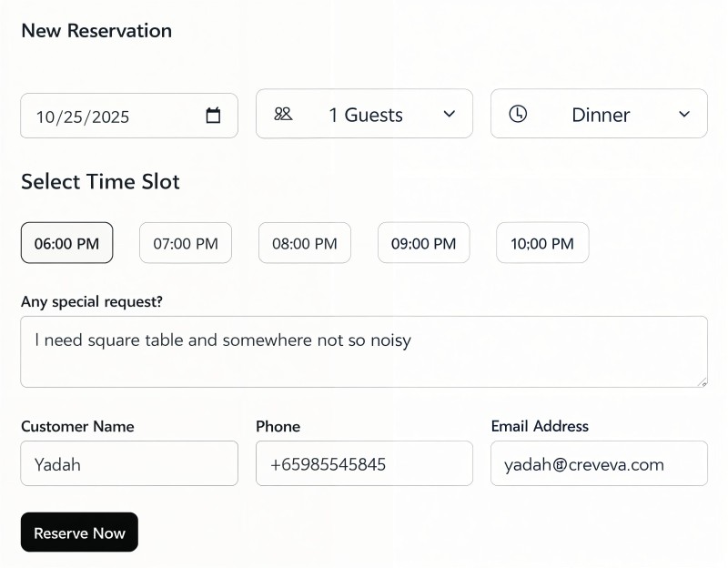Click the Reserve Now button

pyautogui.click(x=79, y=532)
